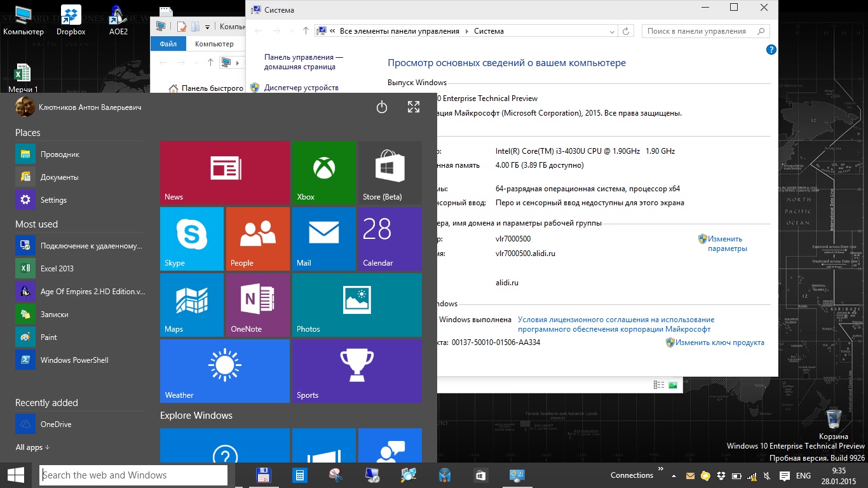Launch Excel 2013 from Most used
The width and height of the screenshot is (868, 488).
80,268
